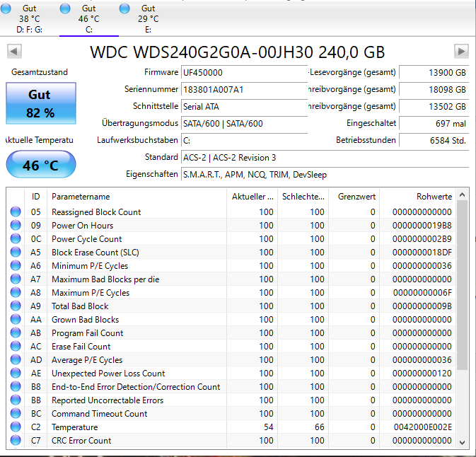
Task: Select the Power On Hours parameter name
Action: pyautogui.click(x=82, y=225)
